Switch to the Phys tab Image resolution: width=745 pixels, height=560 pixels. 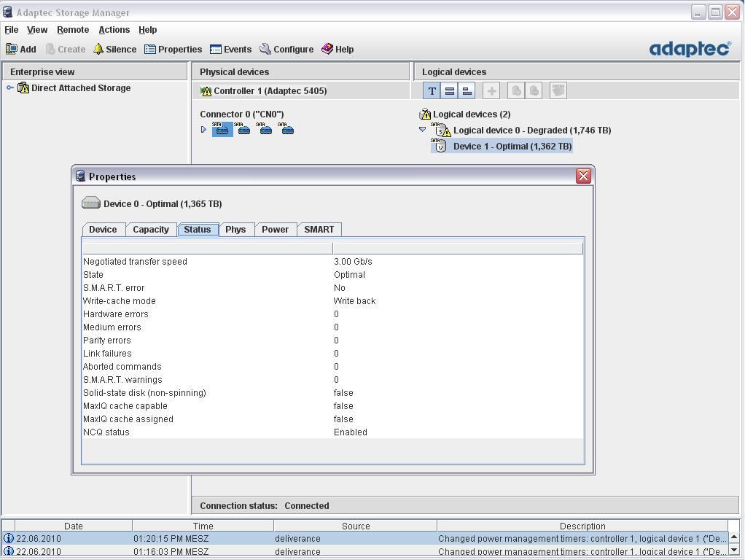(x=235, y=230)
